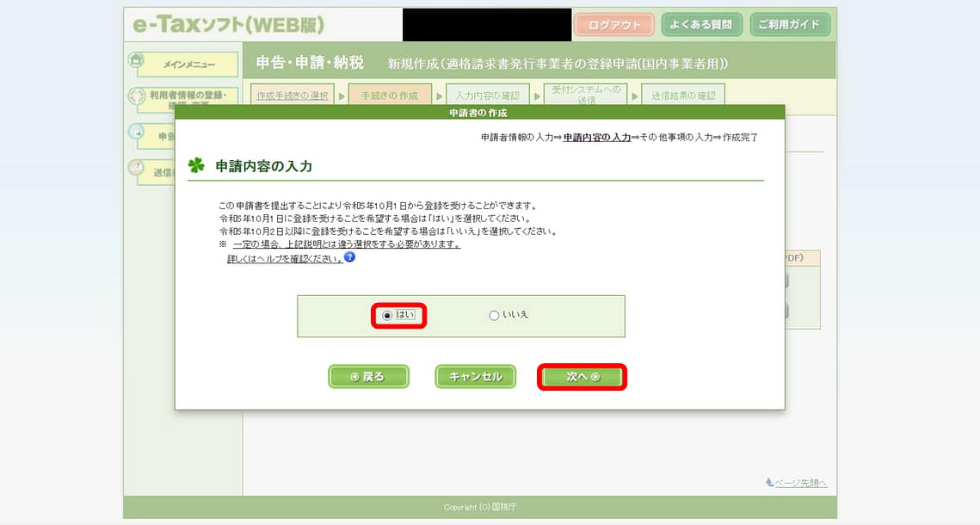Select the はい radio button
Screen dimensions: 980x525
tap(387, 316)
